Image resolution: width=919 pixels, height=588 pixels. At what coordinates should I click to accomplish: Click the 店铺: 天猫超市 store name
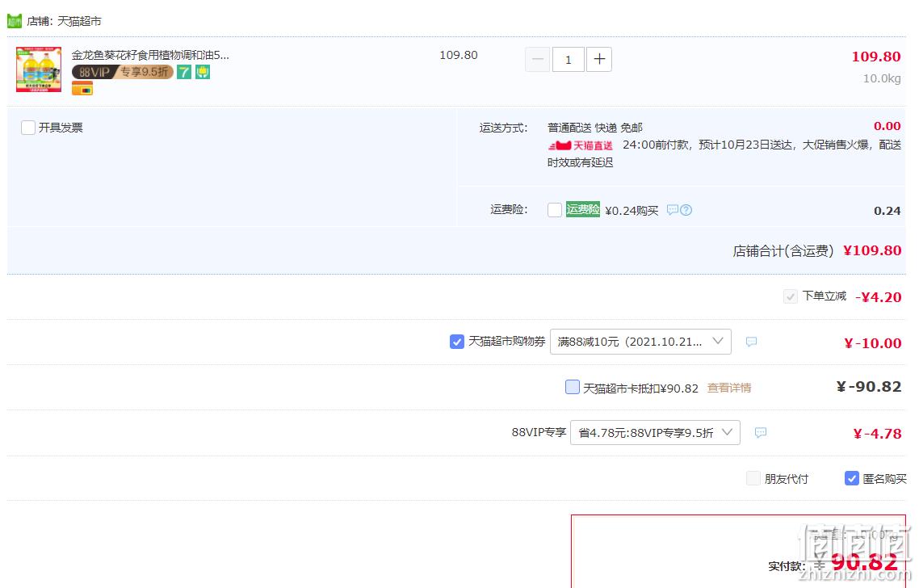(64, 21)
